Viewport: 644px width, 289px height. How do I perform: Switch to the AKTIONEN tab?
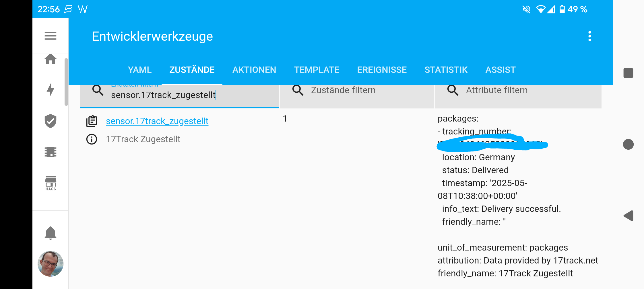click(254, 70)
